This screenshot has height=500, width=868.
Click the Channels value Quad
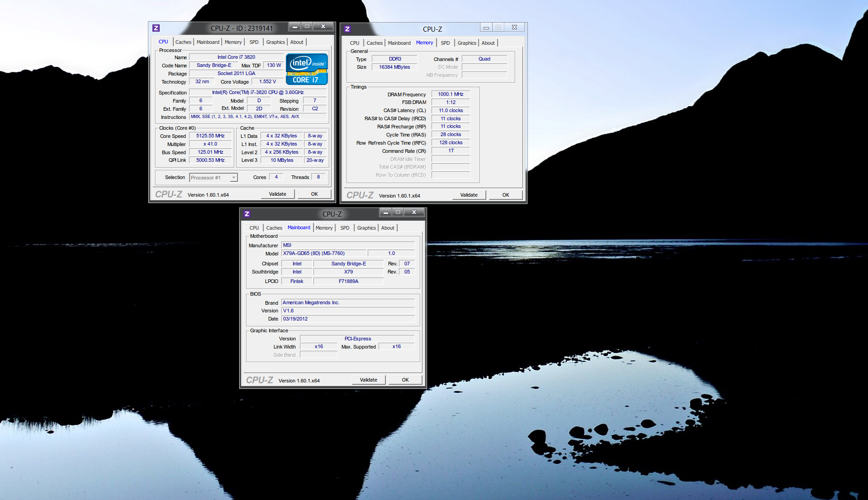[484, 59]
